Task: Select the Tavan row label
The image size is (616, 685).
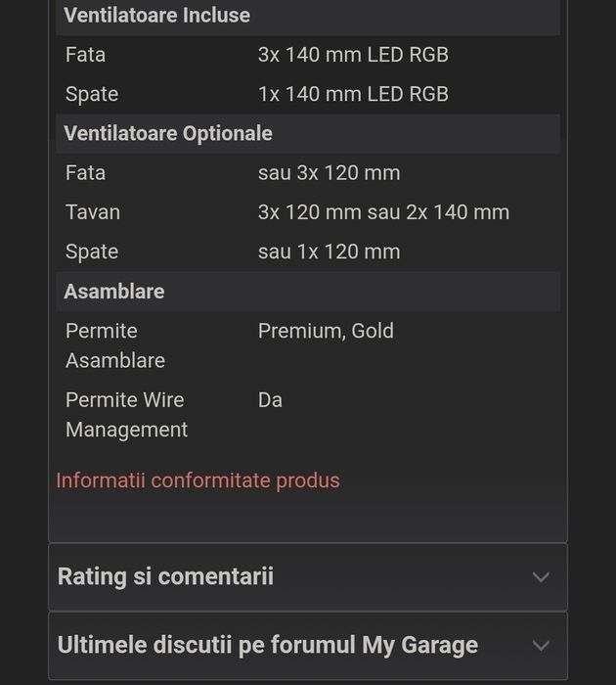Action: point(93,212)
